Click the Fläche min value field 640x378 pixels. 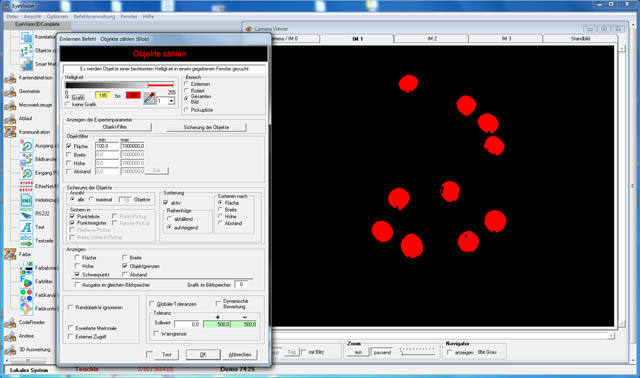(x=107, y=146)
